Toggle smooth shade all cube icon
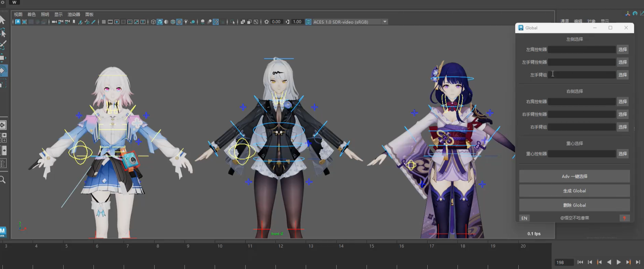644x269 pixels. click(x=160, y=22)
